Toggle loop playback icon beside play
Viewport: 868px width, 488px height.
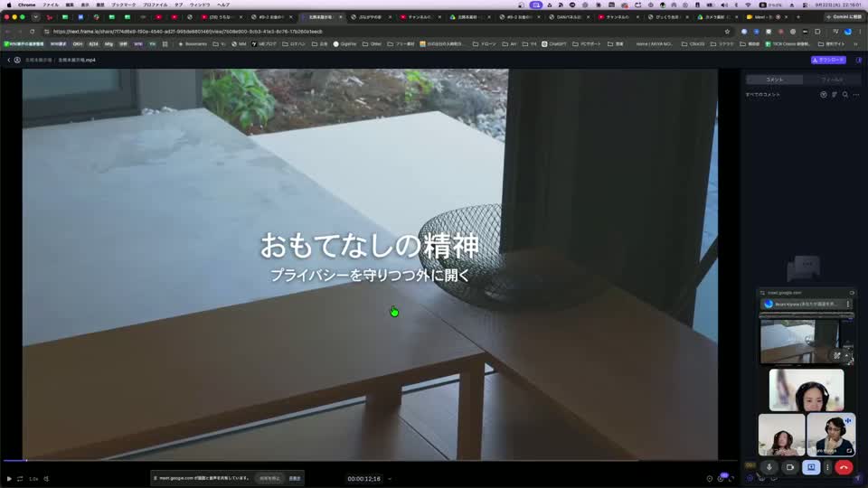pyautogui.click(x=20, y=479)
